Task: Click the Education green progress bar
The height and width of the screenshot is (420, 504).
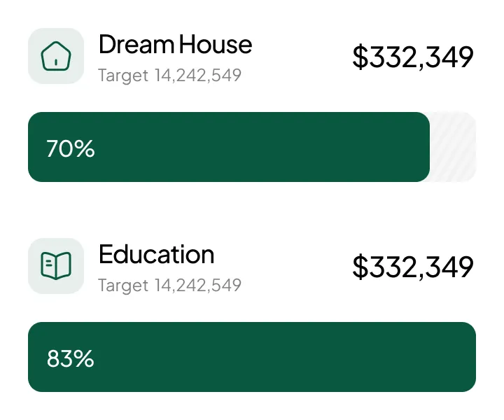Action: 252,357
